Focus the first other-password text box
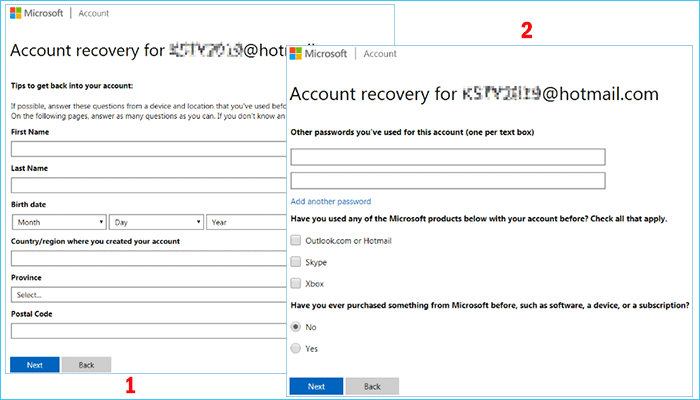 click(x=448, y=157)
